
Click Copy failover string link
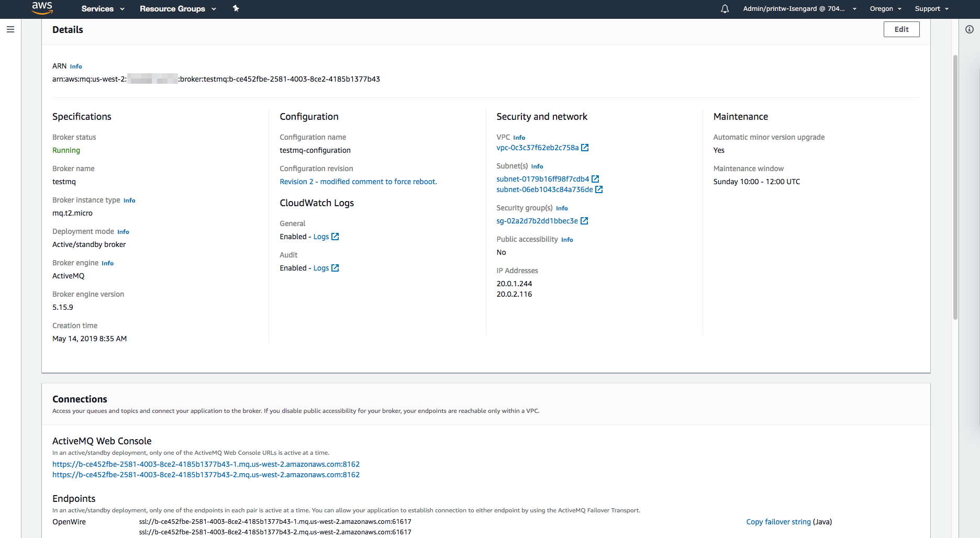point(778,522)
